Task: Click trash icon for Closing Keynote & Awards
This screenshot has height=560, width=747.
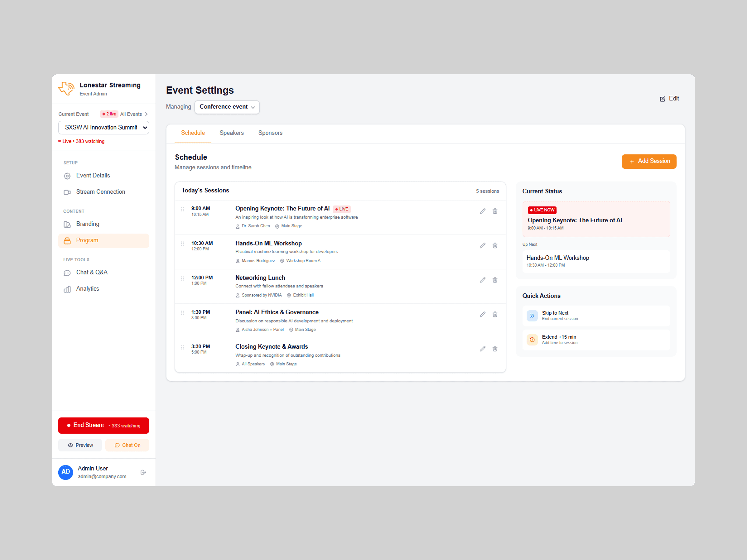Action: tap(495, 349)
